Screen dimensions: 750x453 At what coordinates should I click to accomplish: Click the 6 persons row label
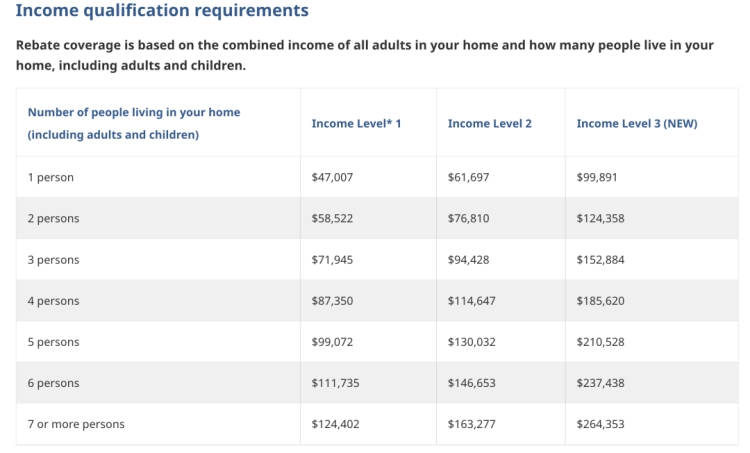coord(53,383)
